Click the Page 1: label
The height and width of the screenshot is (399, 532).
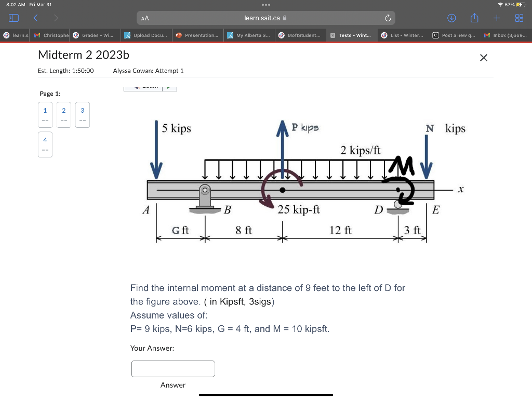[50, 94]
